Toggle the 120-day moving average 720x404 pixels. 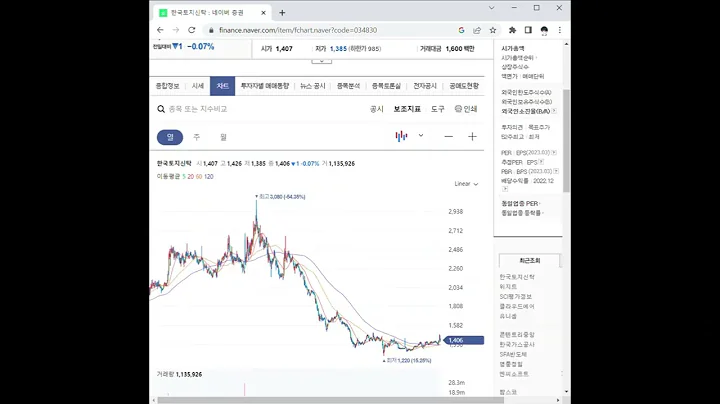(208, 176)
